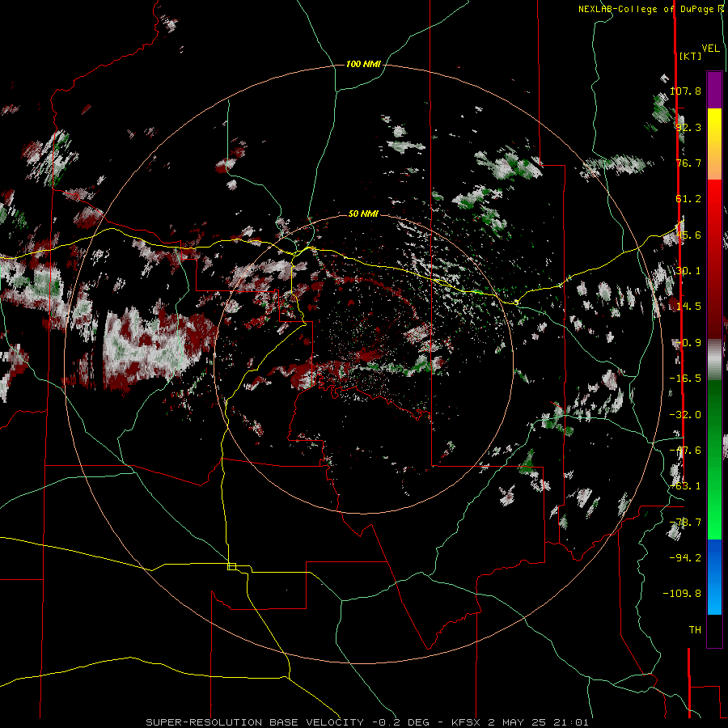Click the purple segment atop the velocity color bar
The height and width of the screenshot is (728, 728).
(714, 90)
